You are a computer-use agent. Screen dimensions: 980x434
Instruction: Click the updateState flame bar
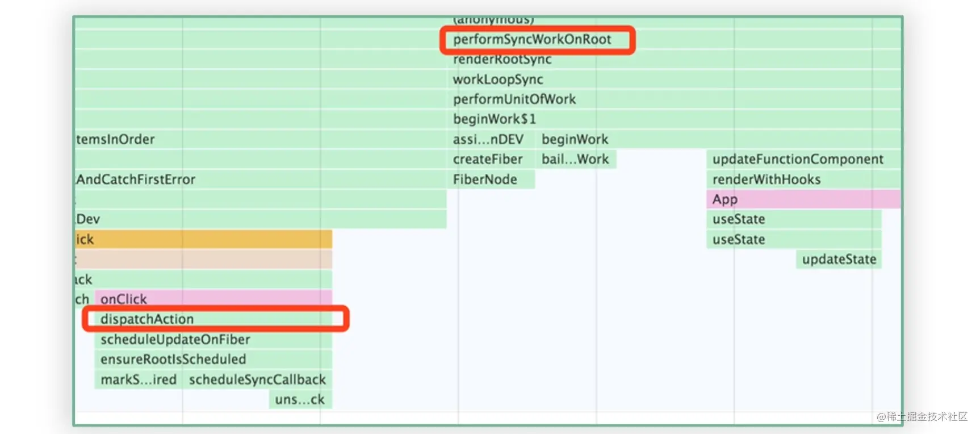[x=839, y=259]
